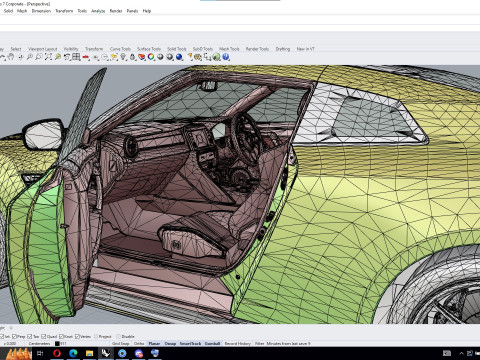This screenshot has height=360, width=480.
Task: Click Record History in status bar
Action: pyautogui.click(x=237, y=343)
